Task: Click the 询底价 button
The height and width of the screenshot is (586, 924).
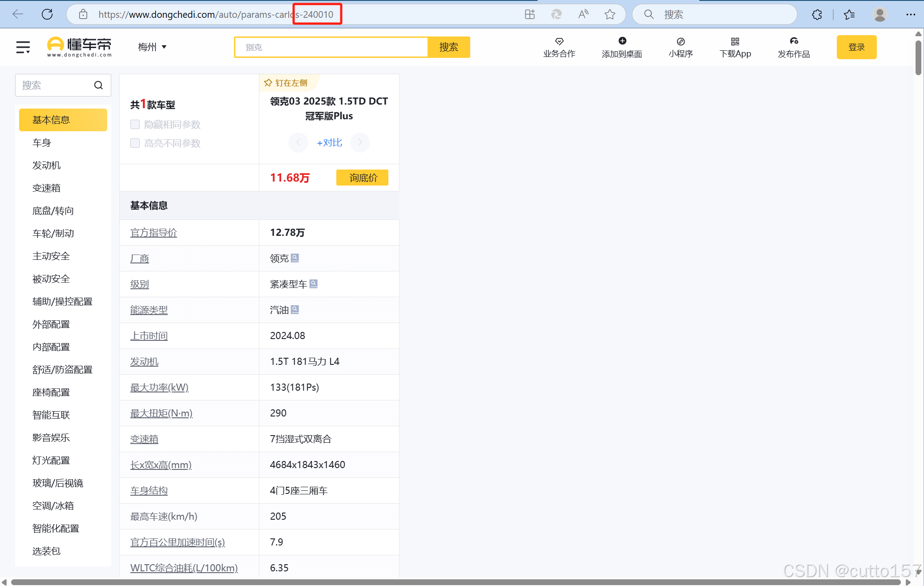Action: pos(362,178)
